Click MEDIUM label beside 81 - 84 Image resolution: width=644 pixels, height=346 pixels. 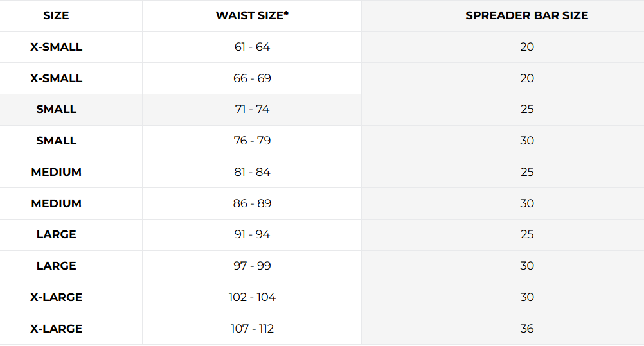click(57, 172)
